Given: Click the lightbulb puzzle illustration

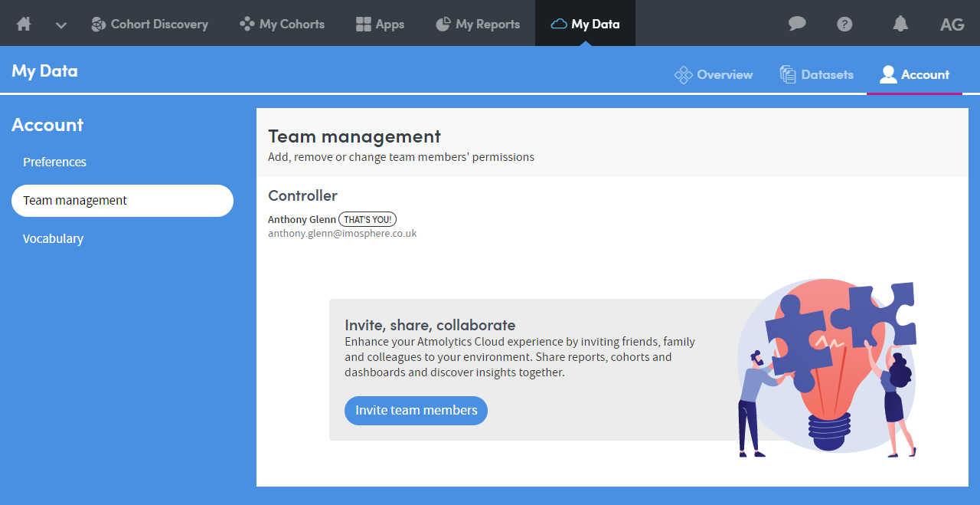Looking at the screenshot, I should tap(827, 368).
